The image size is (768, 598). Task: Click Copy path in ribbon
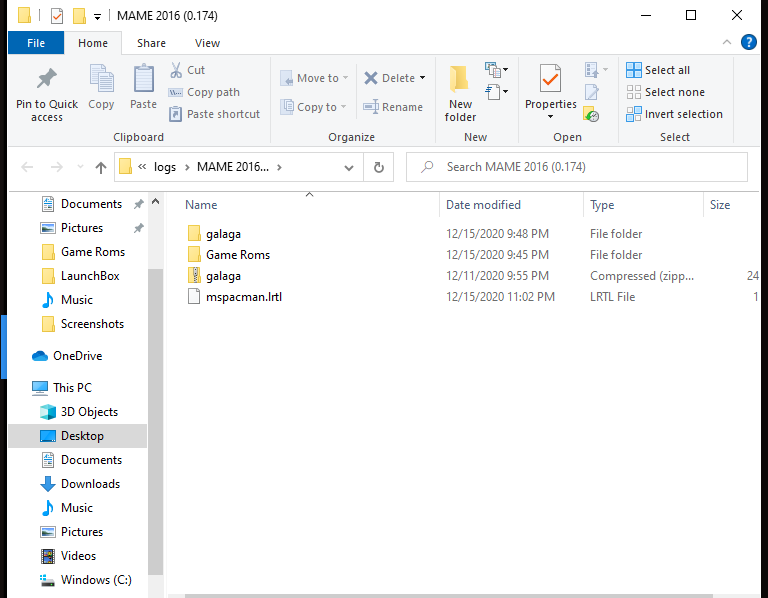pos(204,92)
